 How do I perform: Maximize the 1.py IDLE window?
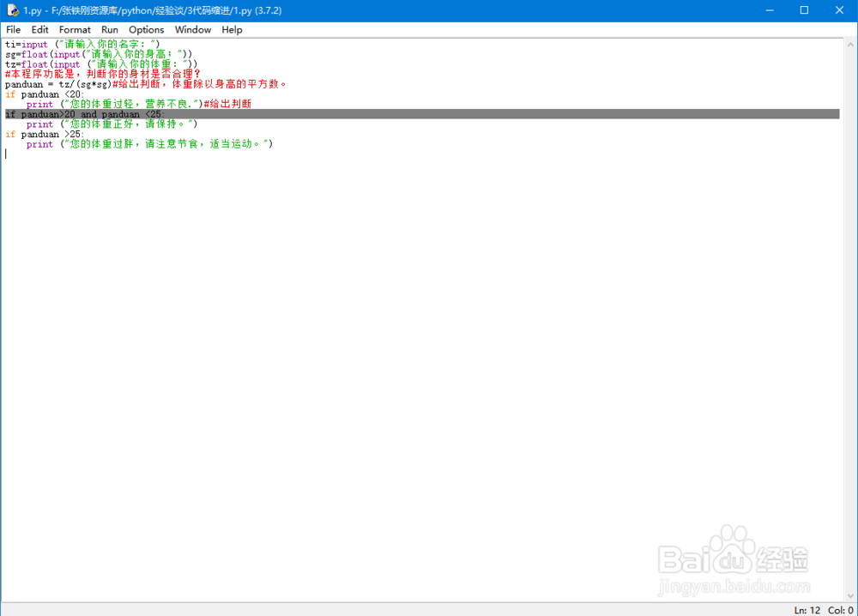coord(804,10)
